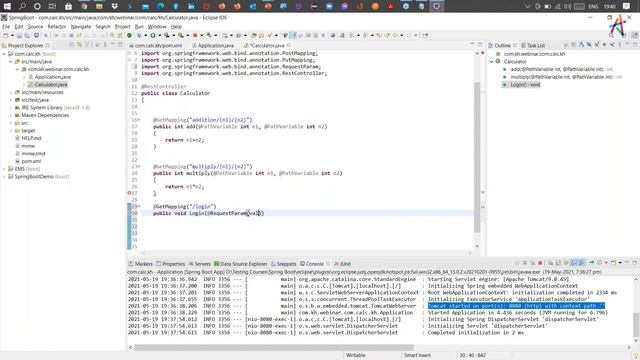Screen dimensions: 640x360
Task: Collapse the src/main/java folder
Action: click(11, 62)
